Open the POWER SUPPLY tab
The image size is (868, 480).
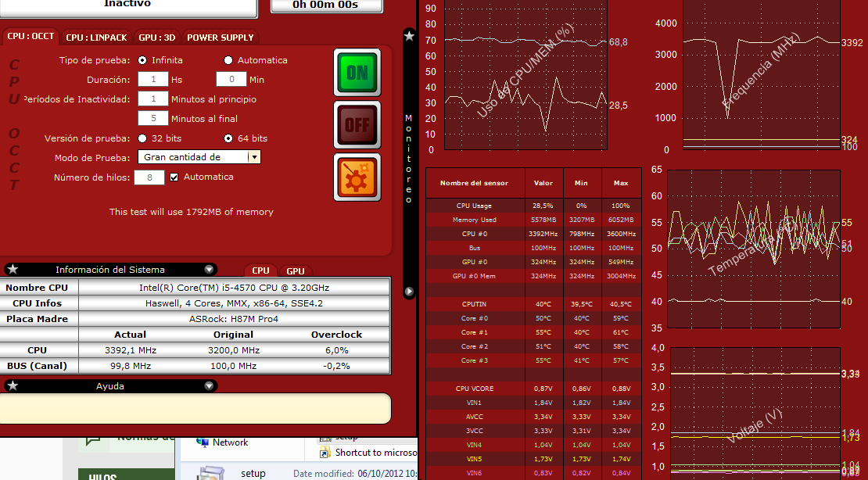pyautogui.click(x=221, y=37)
